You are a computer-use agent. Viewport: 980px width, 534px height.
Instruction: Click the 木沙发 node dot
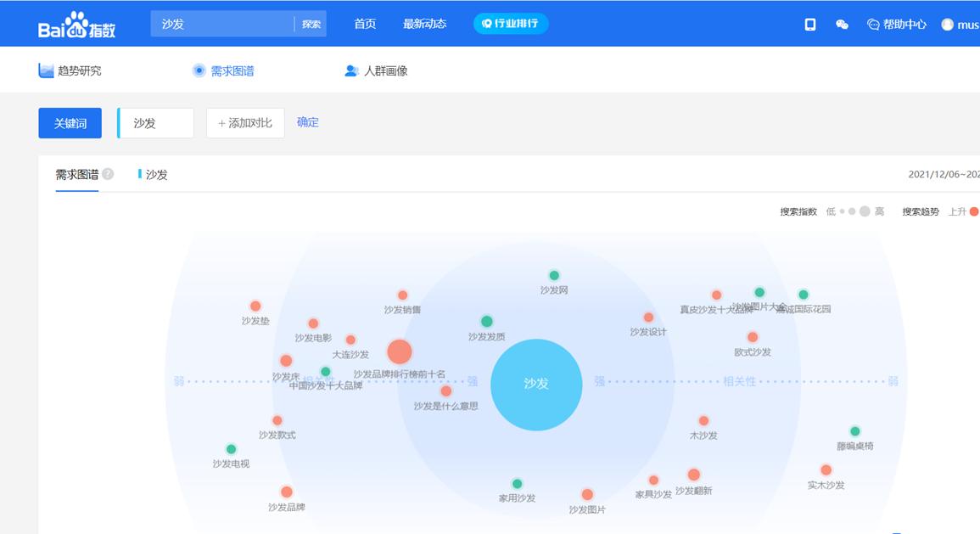click(x=703, y=420)
